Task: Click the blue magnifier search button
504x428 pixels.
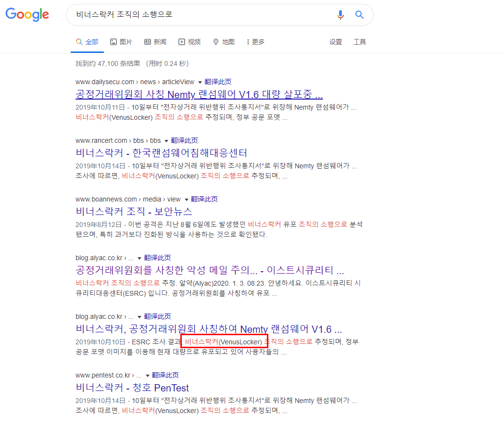Action: tap(359, 15)
